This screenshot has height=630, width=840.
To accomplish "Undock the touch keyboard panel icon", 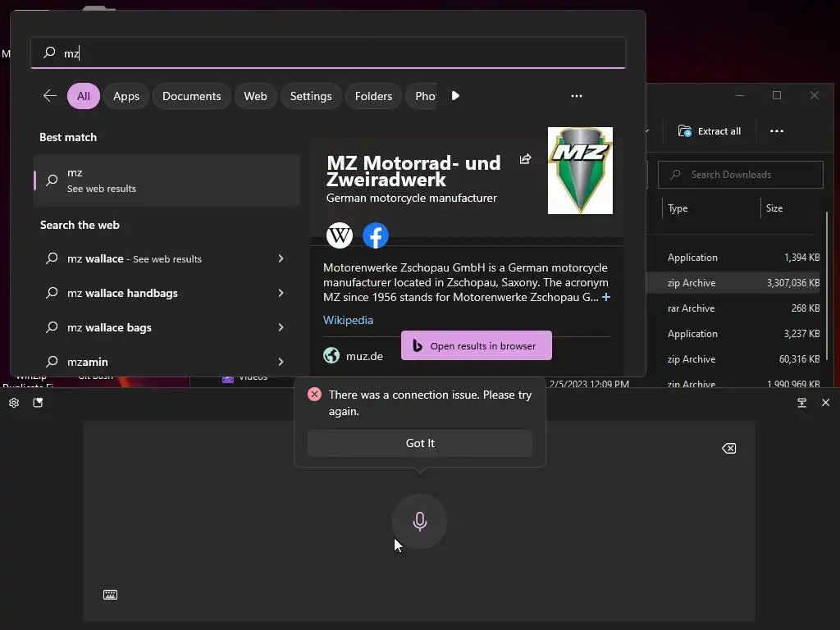I will coord(802,403).
